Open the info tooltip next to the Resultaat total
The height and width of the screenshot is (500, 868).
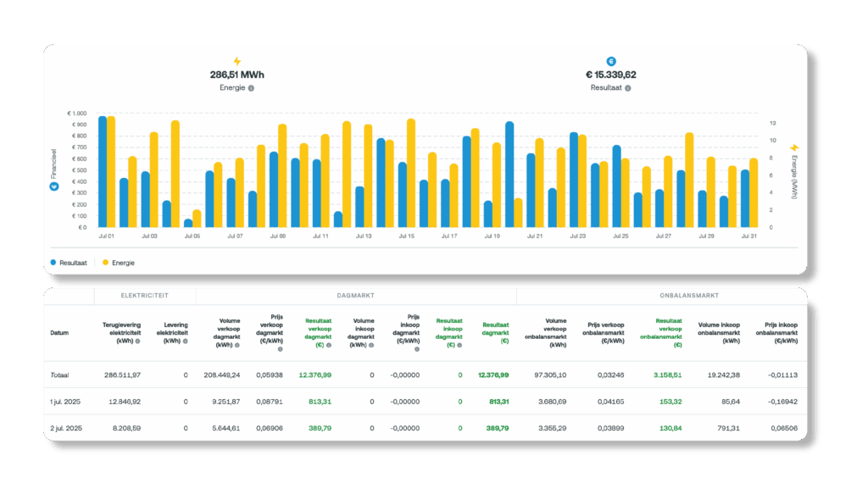[x=628, y=88]
